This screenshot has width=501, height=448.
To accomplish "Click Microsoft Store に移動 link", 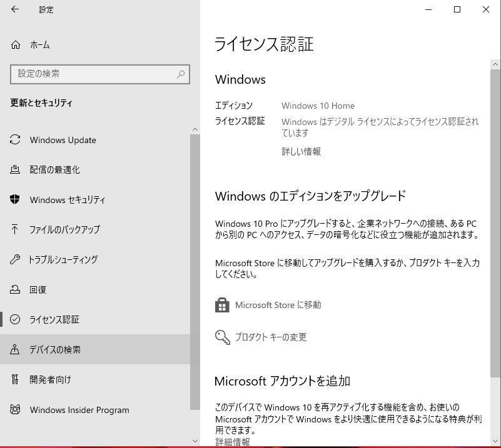I will 278,305.
